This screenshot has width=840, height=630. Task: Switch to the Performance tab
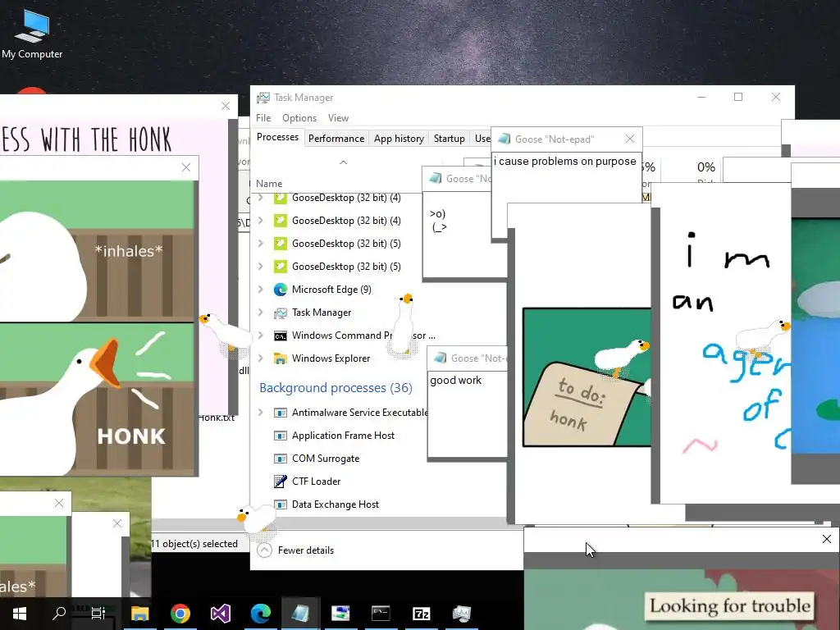tap(336, 138)
